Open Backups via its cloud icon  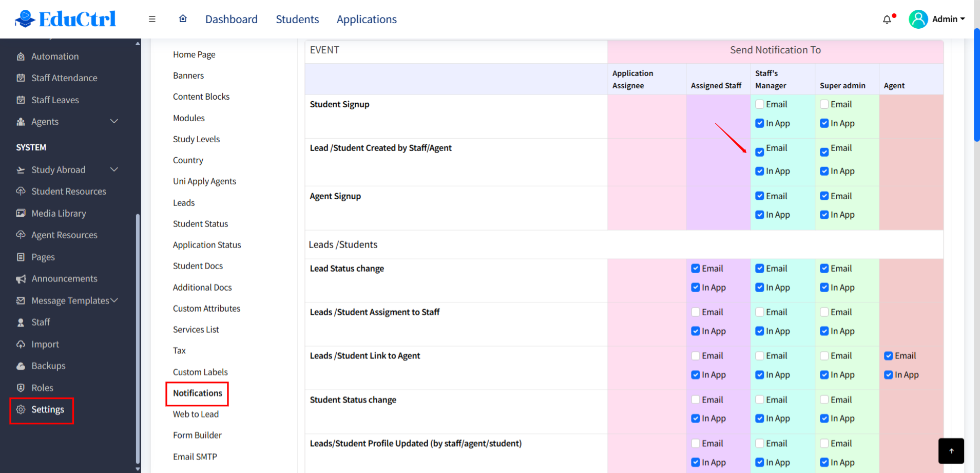[x=21, y=366]
